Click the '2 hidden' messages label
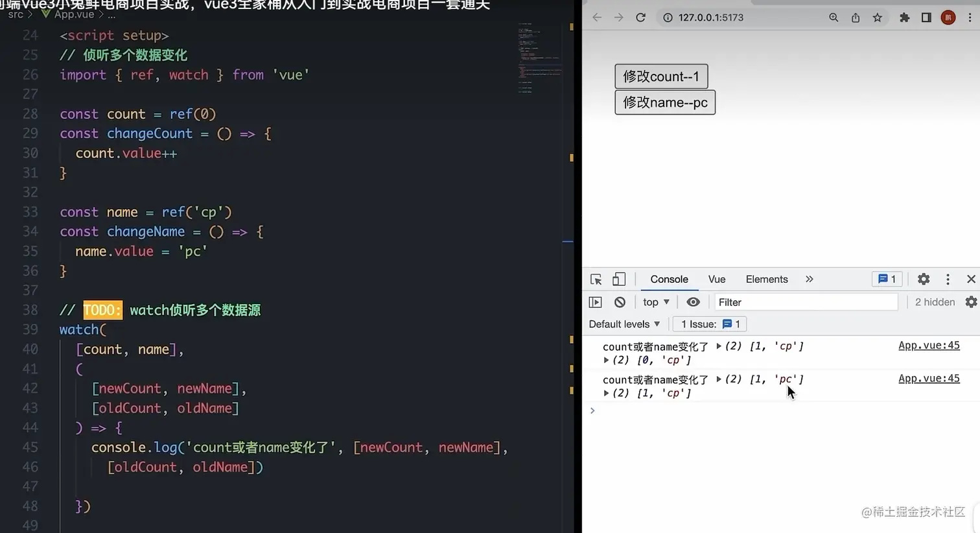 935,302
